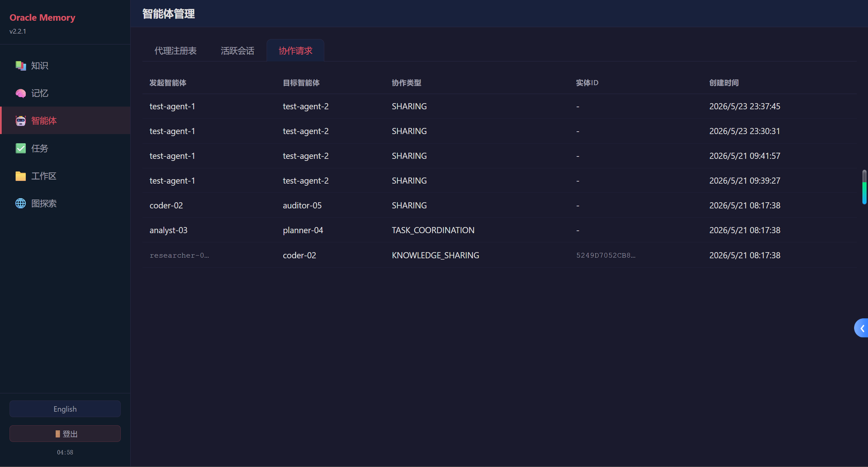
Task: Click the 智能体管理 page title
Action: tap(169, 14)
